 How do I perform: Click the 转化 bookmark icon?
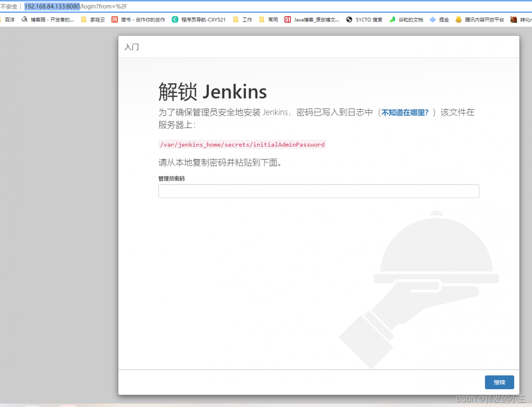pos(514,19)
